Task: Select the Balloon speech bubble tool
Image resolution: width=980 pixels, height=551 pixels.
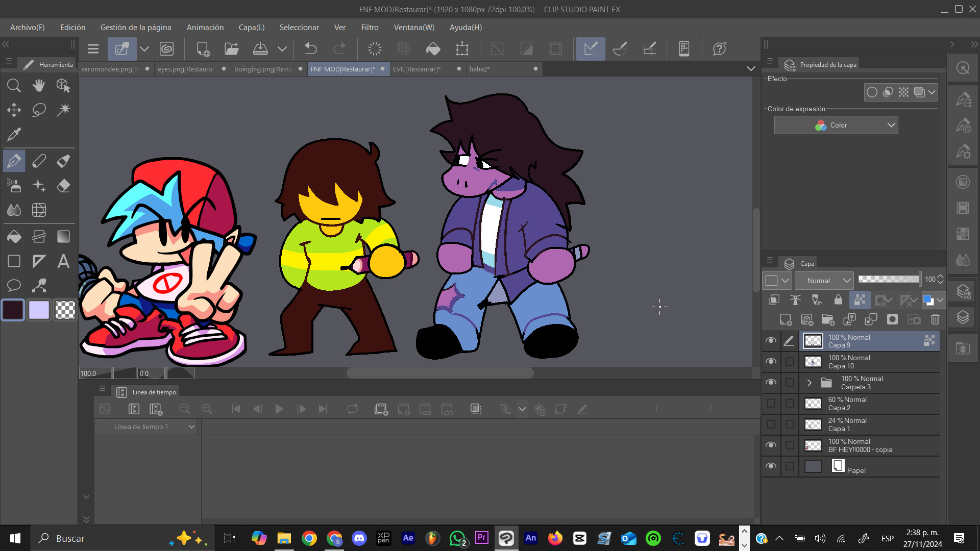Action: [14, 286]
